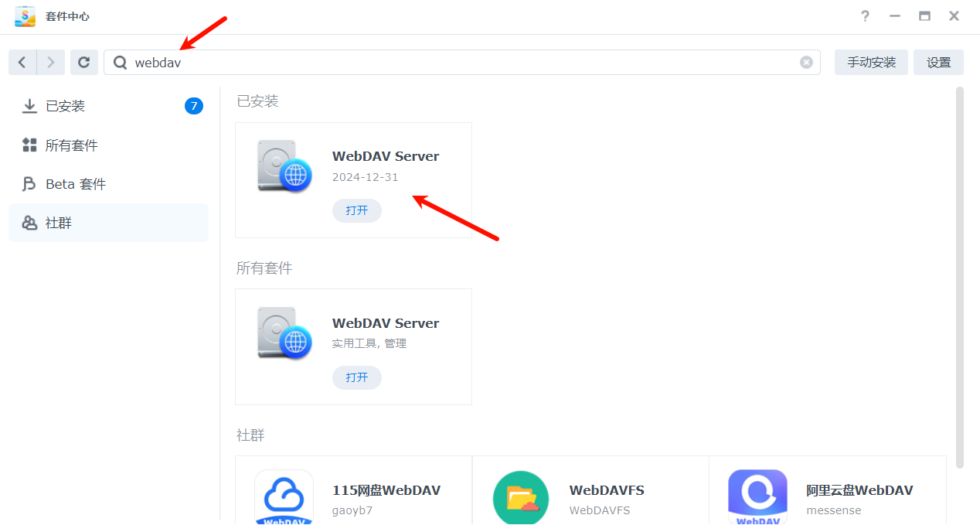Viewport: 980px width, 532px height.
Task: Maximize the Package Center window
Action: point(924,16)
